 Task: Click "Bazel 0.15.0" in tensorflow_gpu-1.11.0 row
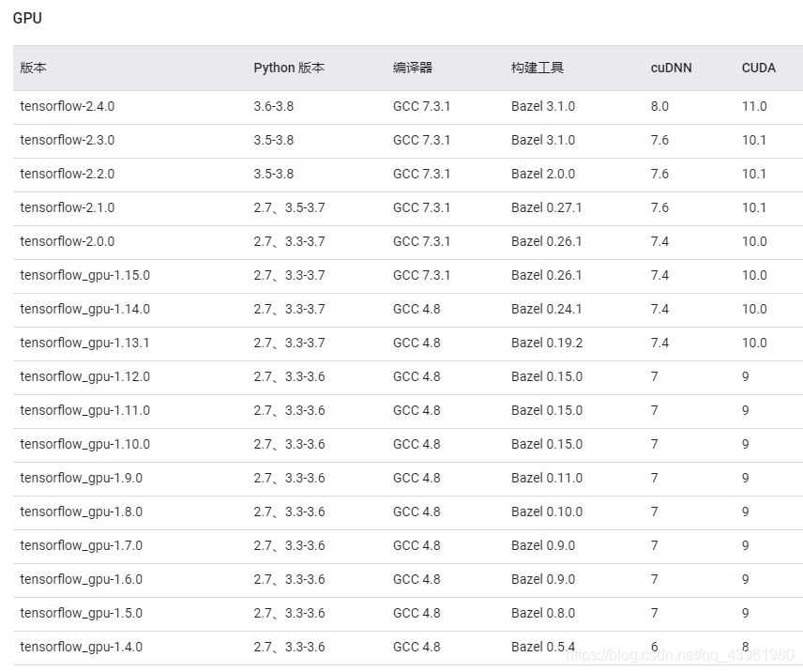click(x=547, y=410)
